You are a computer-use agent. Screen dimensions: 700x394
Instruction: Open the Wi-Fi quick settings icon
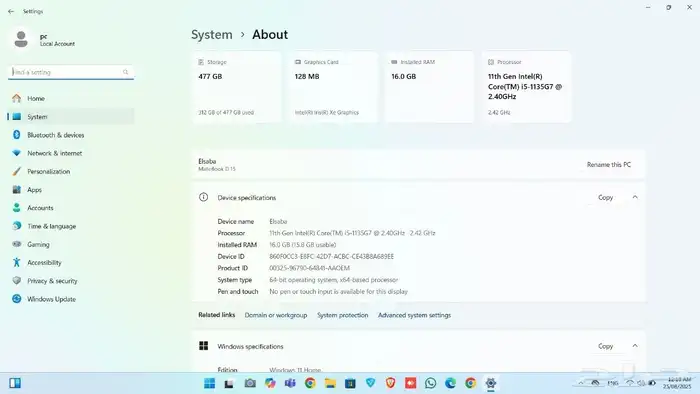click(630, 383)
